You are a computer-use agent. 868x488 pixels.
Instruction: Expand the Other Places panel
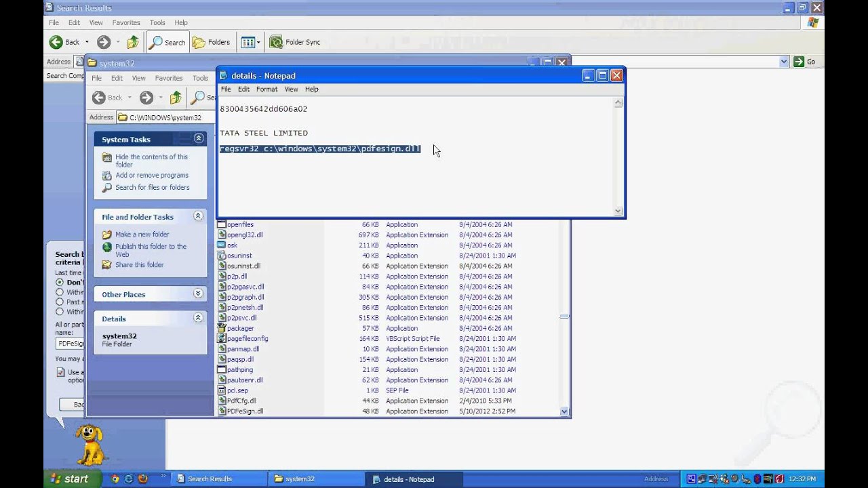(199, 293)
